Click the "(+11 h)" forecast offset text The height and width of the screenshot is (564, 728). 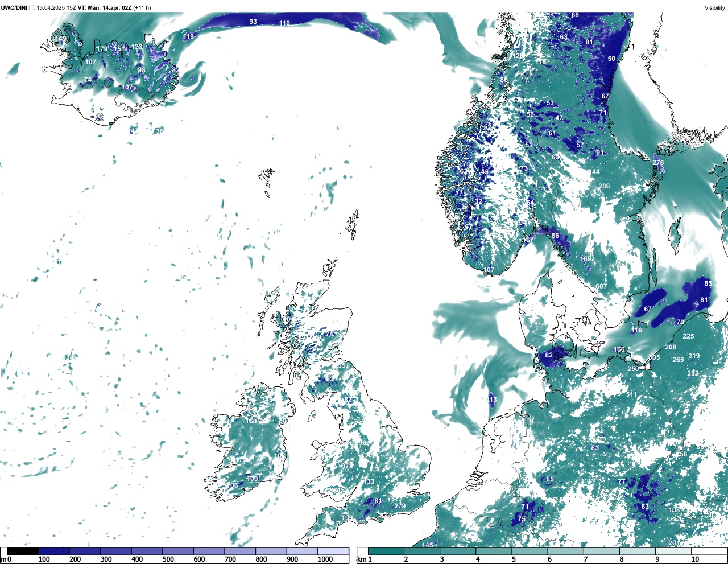click(x=142, y=7)
